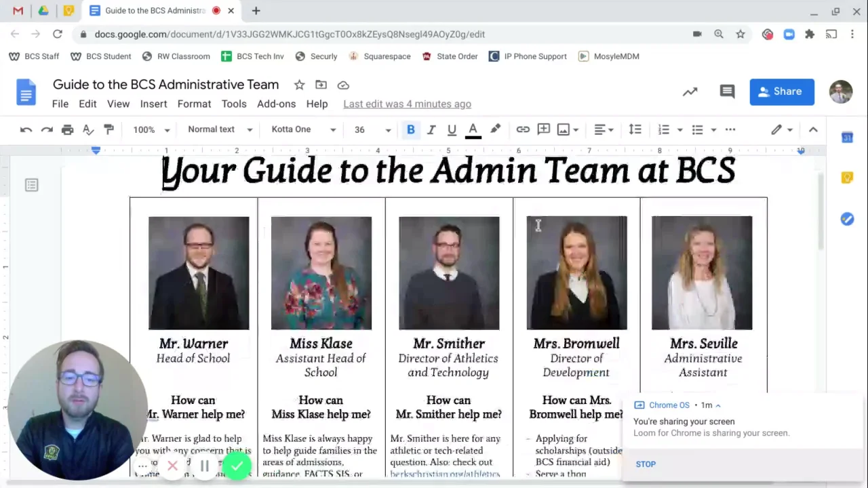Click the three-dot more toolbar options
This screenshot has width=868, height=488.
coord(730,129)
